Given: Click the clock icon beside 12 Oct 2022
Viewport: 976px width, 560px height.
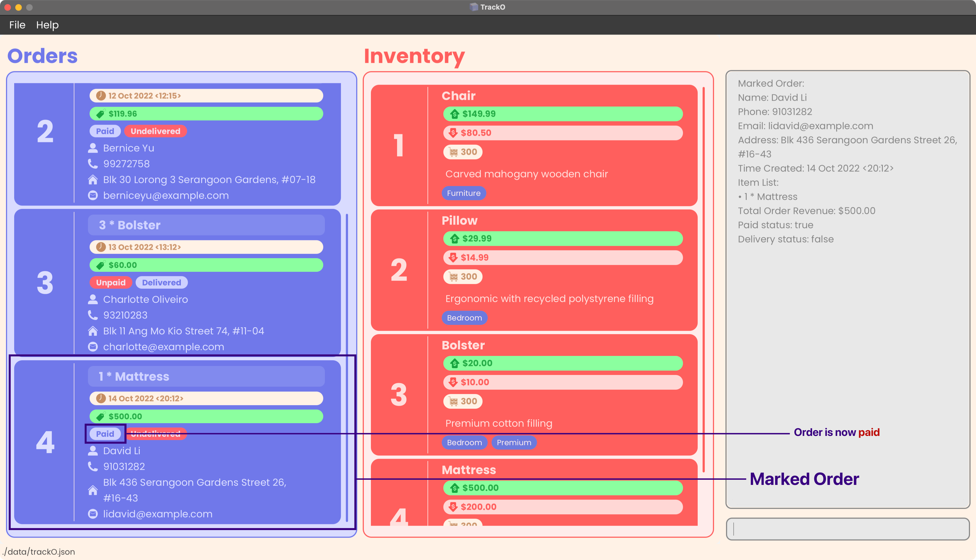Looking at the screenshot, I should [101, 96].
